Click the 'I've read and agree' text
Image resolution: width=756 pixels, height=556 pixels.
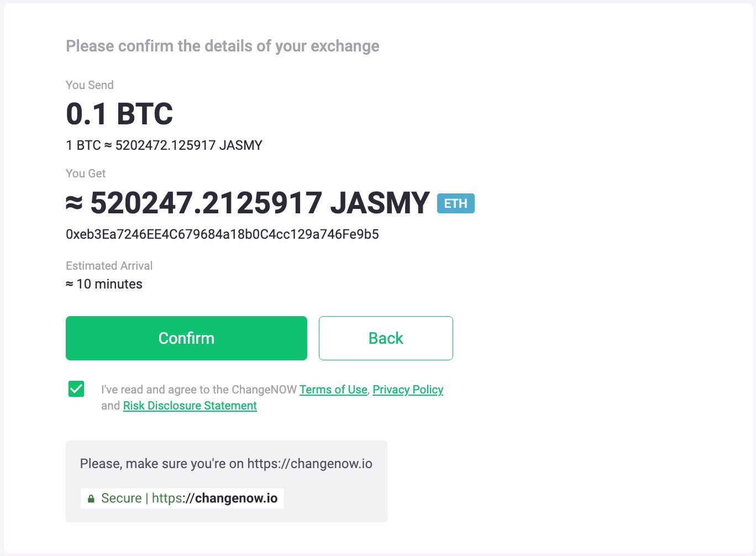[199, 390]
